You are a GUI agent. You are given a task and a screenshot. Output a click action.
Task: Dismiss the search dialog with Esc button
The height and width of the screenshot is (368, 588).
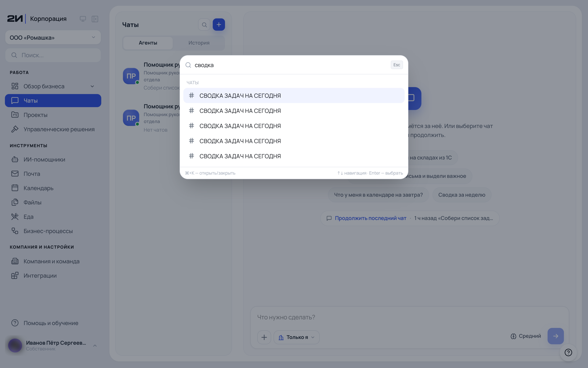(x=397, y=65)
